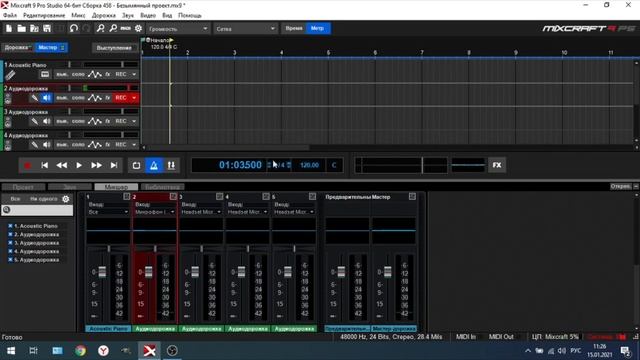Open a project using the folder icon
Screen dimensions: 640x360
(21, 29)
